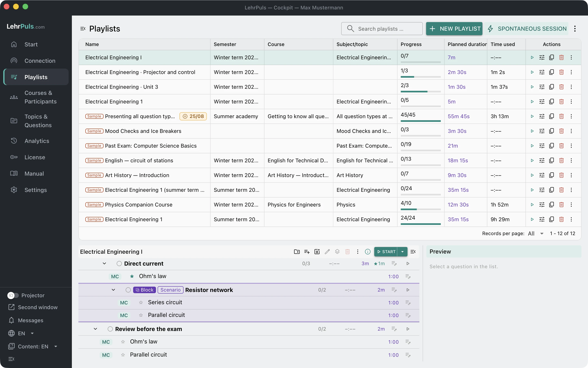Click the add folder icon in detail toolbar

297,252
